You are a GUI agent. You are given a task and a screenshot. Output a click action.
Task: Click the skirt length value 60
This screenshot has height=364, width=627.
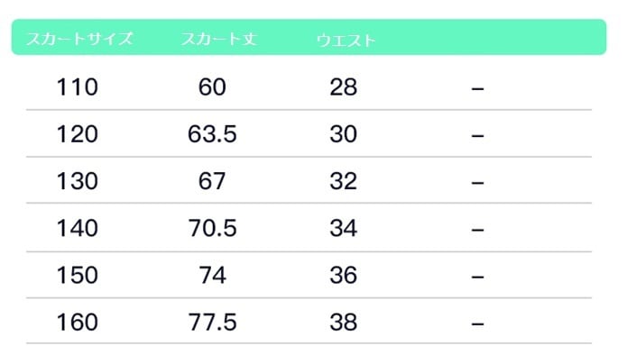point(212,87)
